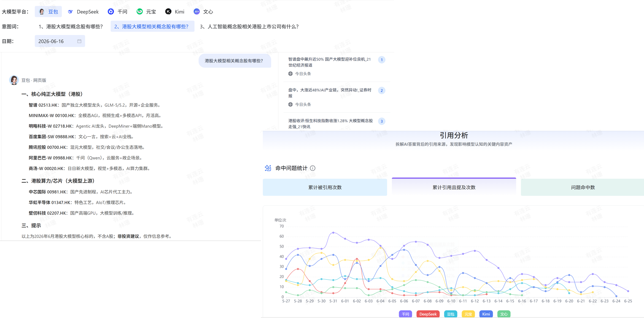
Task: Click heading 一、核心纯正大模型(港股)
Action: point(53,94)
